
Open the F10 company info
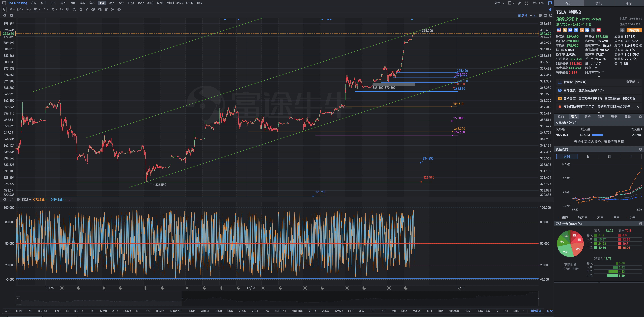tap(542, 3)
